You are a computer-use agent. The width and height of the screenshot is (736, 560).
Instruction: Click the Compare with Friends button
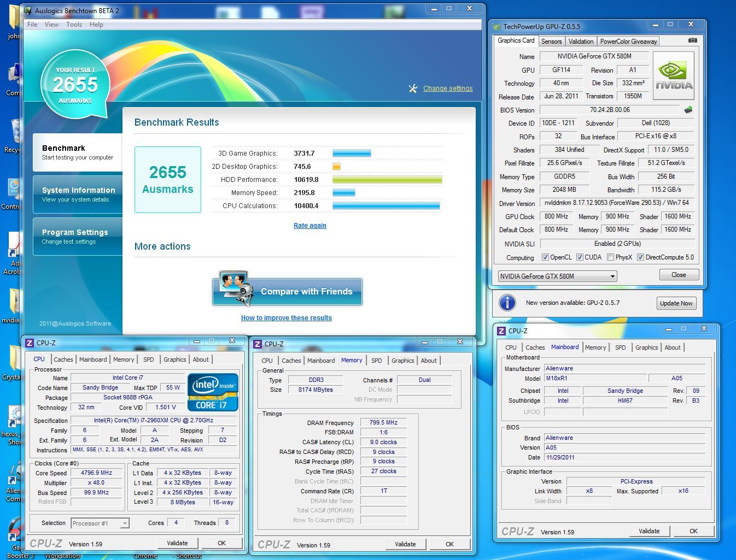tap(287, 291)
